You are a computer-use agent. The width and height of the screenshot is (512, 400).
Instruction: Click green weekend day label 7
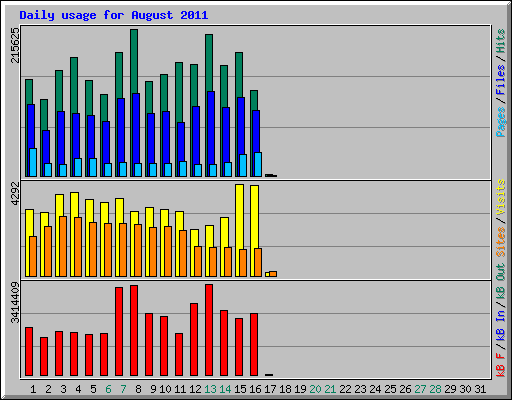(123, 389)
